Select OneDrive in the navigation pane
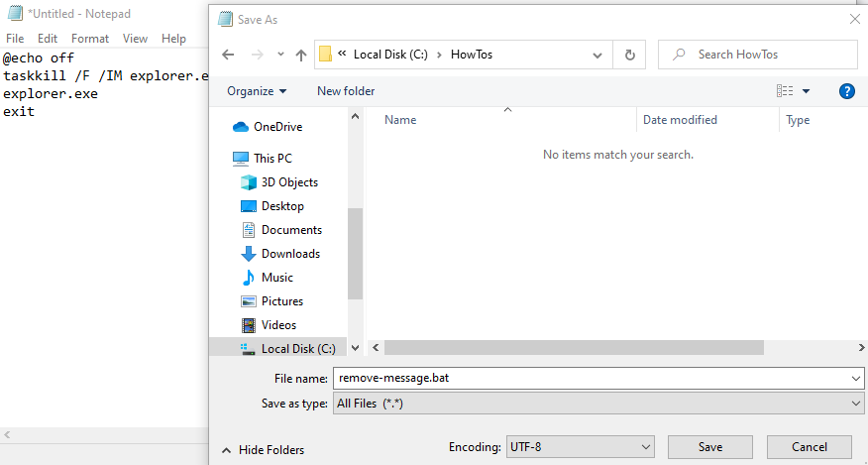The height and width of the screenshot is (465, 868). point(277,126)
